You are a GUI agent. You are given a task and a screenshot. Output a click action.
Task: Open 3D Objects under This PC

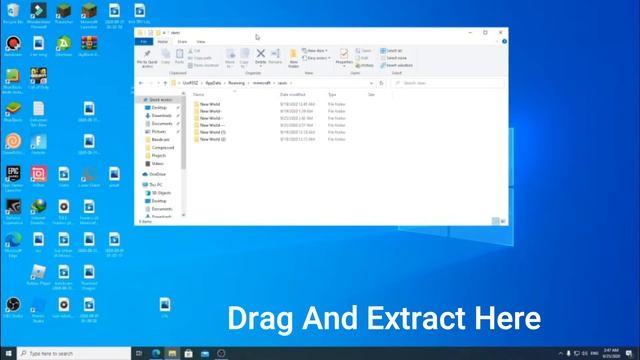click(x=161, y=193)
